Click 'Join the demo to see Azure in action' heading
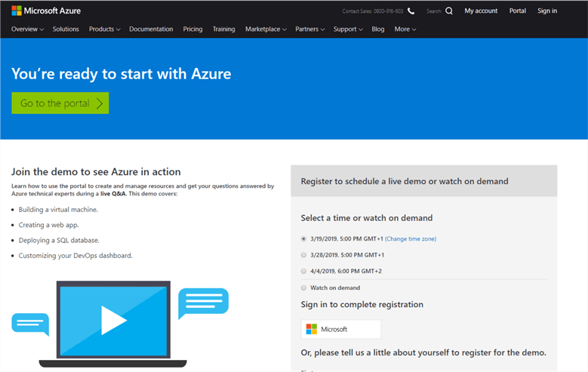The height and width of the screenshot is (372, 588). pyautogui.click(x=96, y=172)
